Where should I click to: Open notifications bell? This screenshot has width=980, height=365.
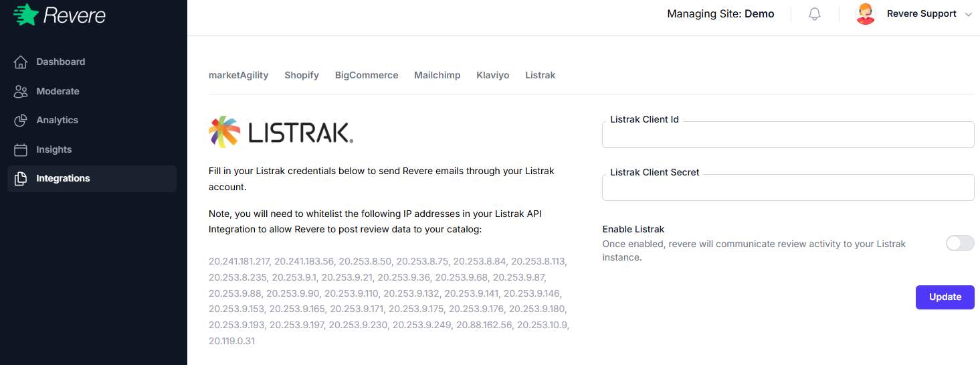pyautogui.click(x=815, y=14)
